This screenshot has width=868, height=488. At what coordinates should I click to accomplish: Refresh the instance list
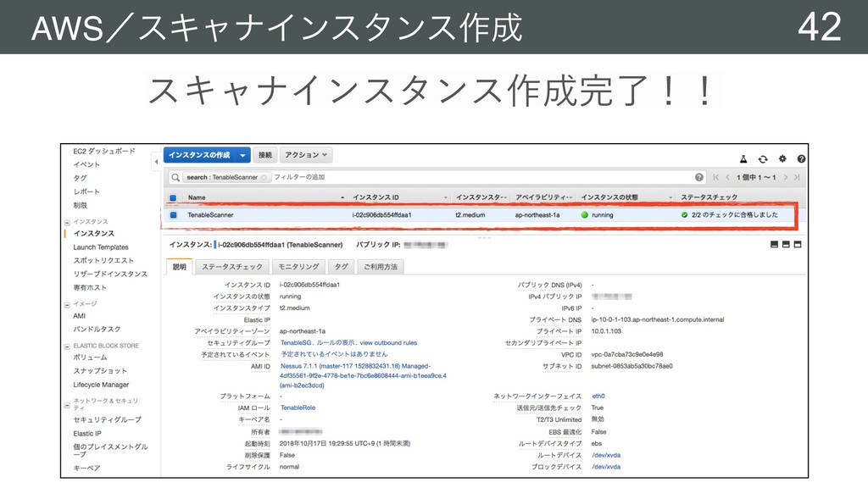[763, 158]
